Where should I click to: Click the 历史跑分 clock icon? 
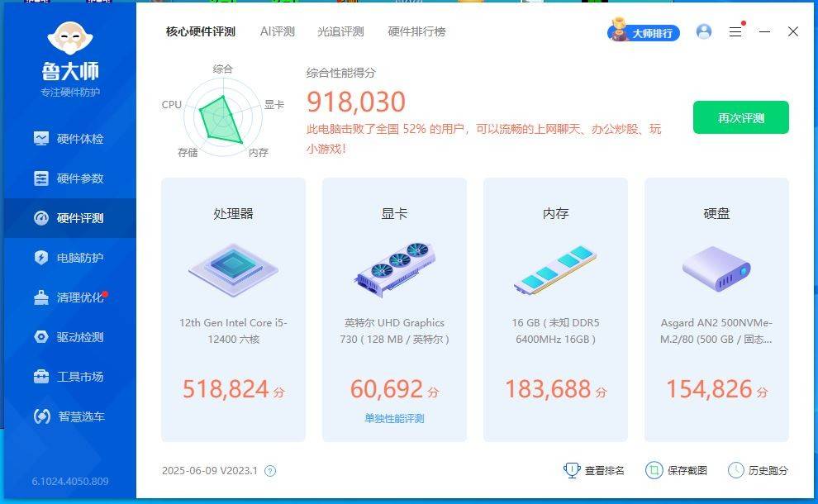735,470
